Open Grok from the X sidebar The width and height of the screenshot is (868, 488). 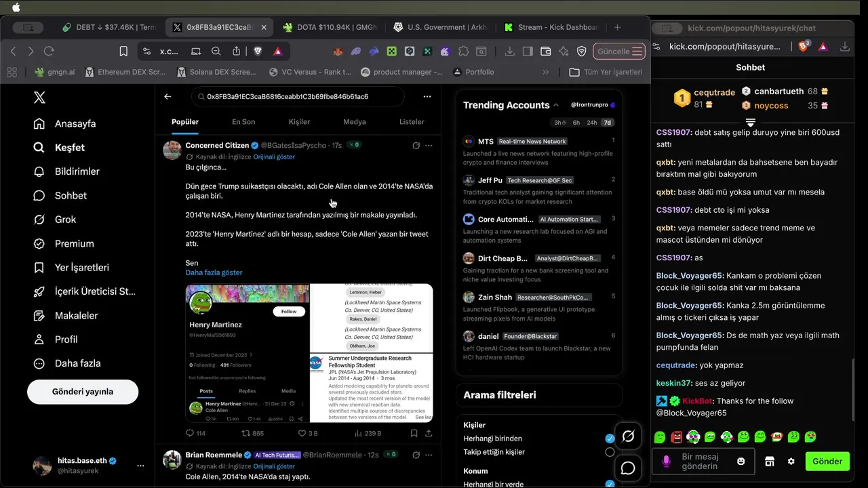click(39, 220)
